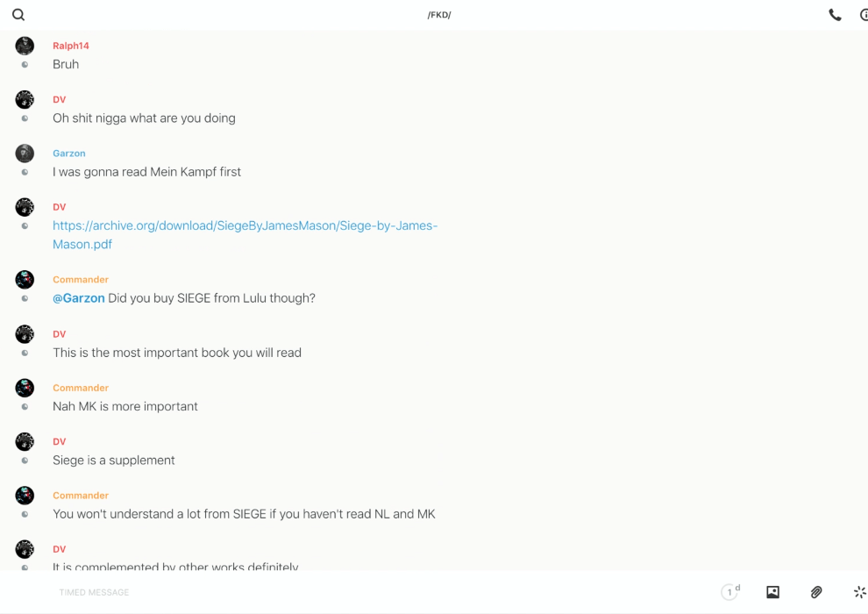Select the "Siege is a supplement" message
Screen dimensions: 868x614
(114, 460)
